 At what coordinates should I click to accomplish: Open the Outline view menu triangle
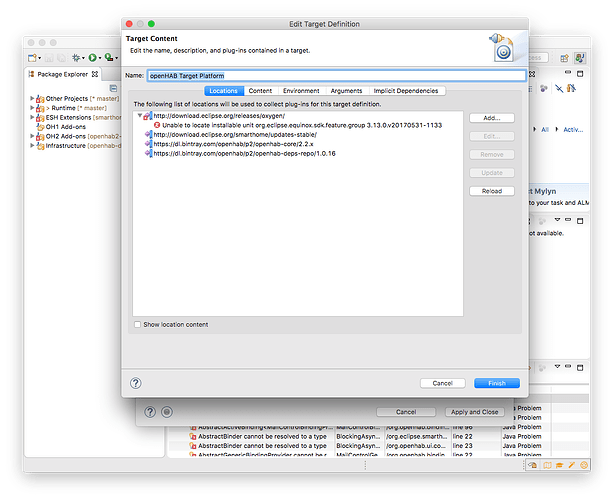tap(557, 220)
